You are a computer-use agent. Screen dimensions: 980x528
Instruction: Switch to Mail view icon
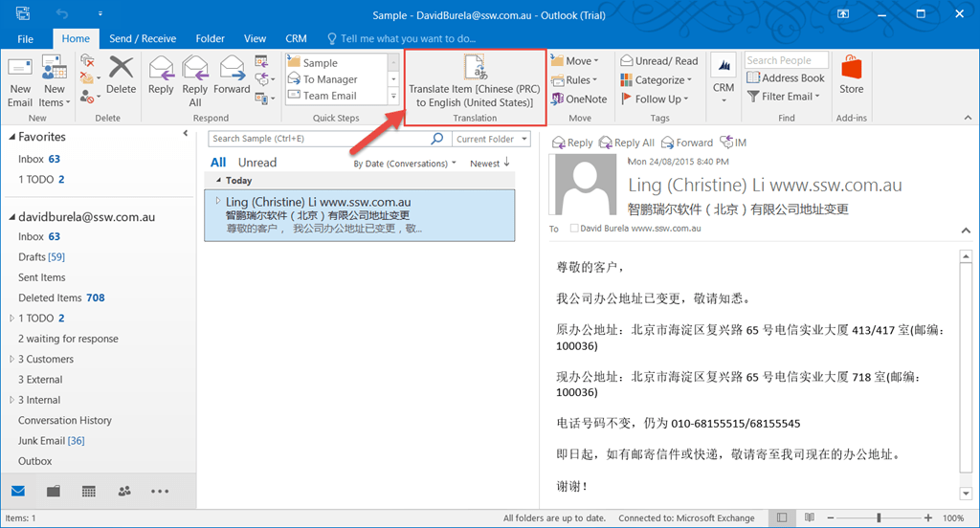18,491
